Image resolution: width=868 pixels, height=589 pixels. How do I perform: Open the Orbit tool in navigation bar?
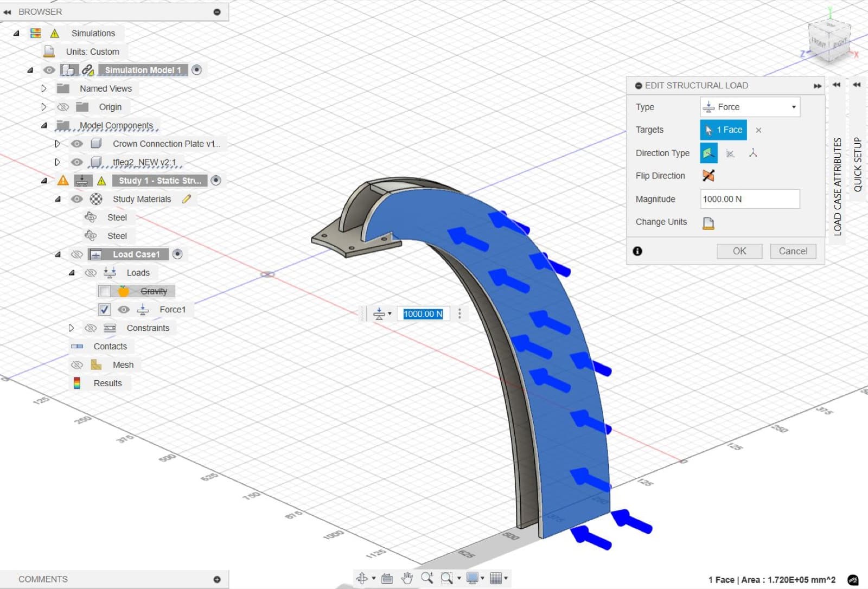click(x=362, y=578)
